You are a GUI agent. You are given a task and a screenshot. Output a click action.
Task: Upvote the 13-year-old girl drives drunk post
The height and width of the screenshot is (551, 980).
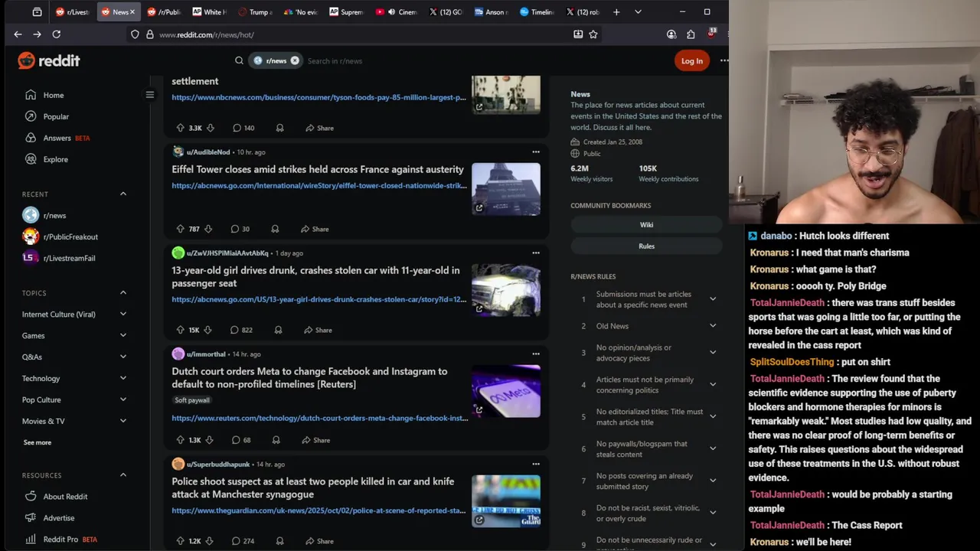(181, 330)
